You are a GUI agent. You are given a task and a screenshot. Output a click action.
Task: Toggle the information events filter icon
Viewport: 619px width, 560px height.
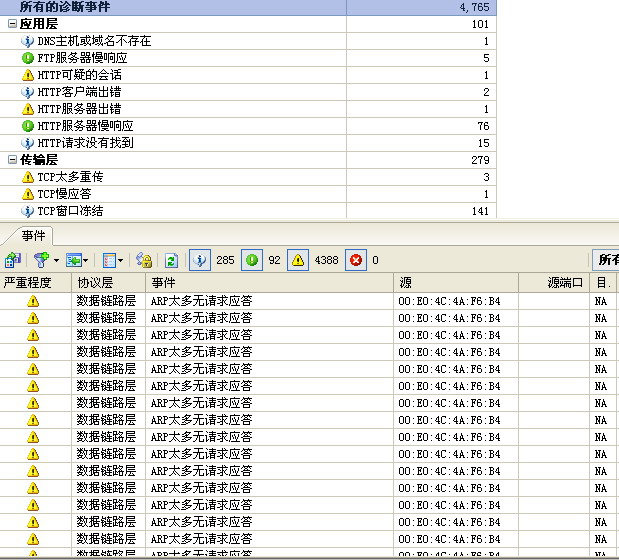[200, 260]
